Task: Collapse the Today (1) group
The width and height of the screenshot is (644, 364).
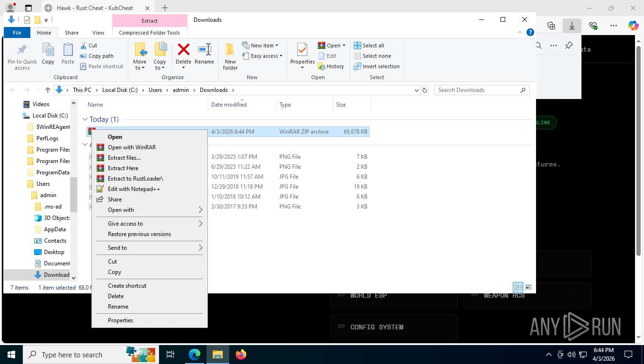Action: click(x=85, y=119)
